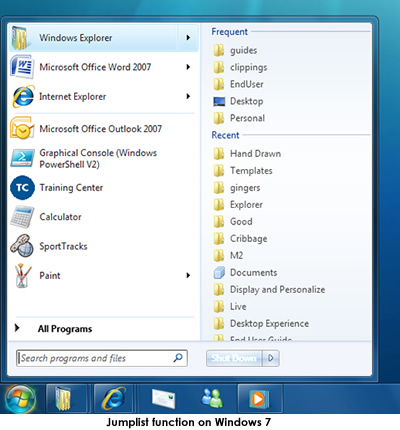Click the Recent section heading
Viewport: 400px width, 430px height.
[225, 135]
